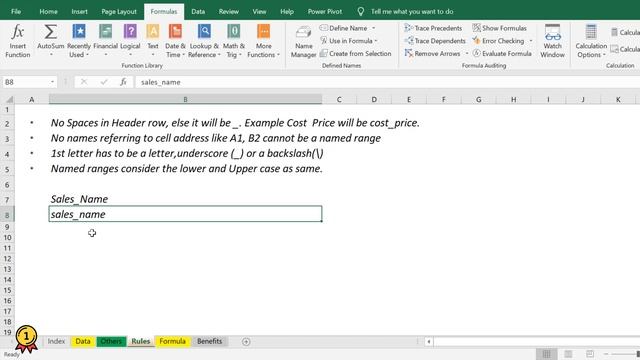Switch to Power Pivot tab
The image size is (640, 360).
point(325,11)
